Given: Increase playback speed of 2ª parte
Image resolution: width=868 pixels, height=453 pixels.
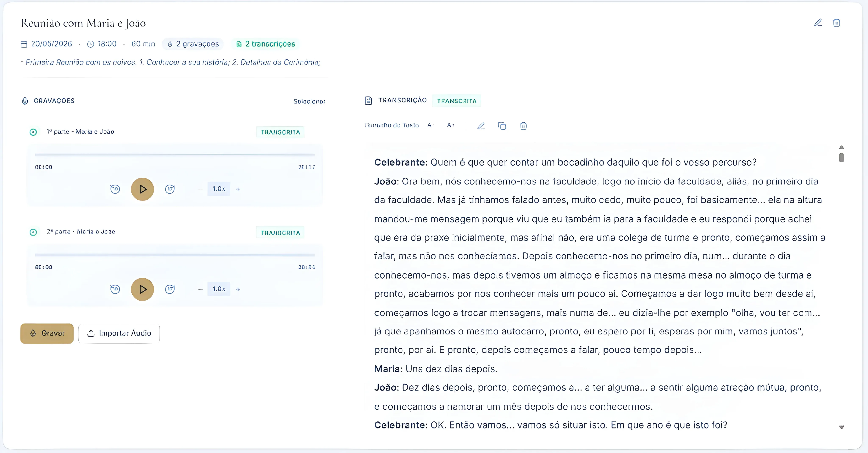Looking at the screenshot, I should coord(238,289).
